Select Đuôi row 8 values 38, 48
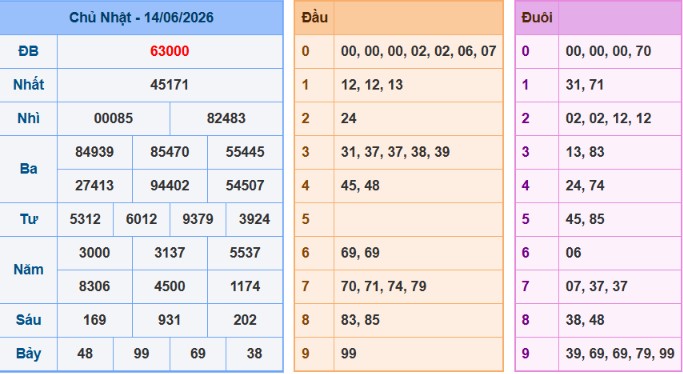The width and height of the screenshot is (683, 374). tap(585, 320)
